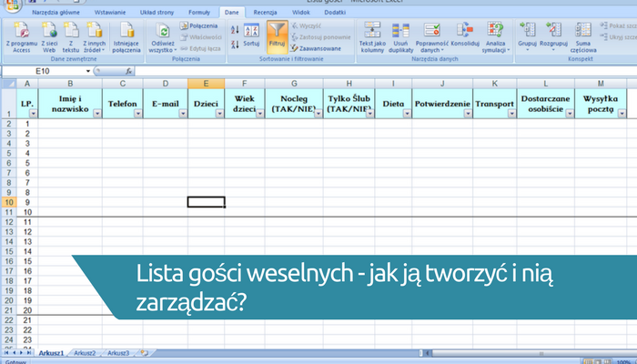Open Istniejące połączenia existing connections
The width and height of the screenshot is (637, 364).
pos(126,37)
